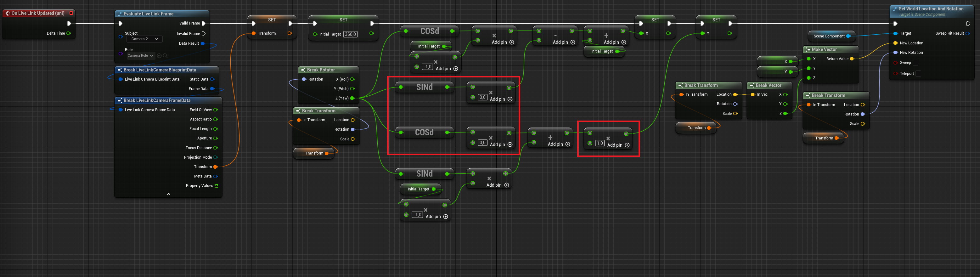
Task: Select the Set World Location And Rotation title
Action: (931, 9)
